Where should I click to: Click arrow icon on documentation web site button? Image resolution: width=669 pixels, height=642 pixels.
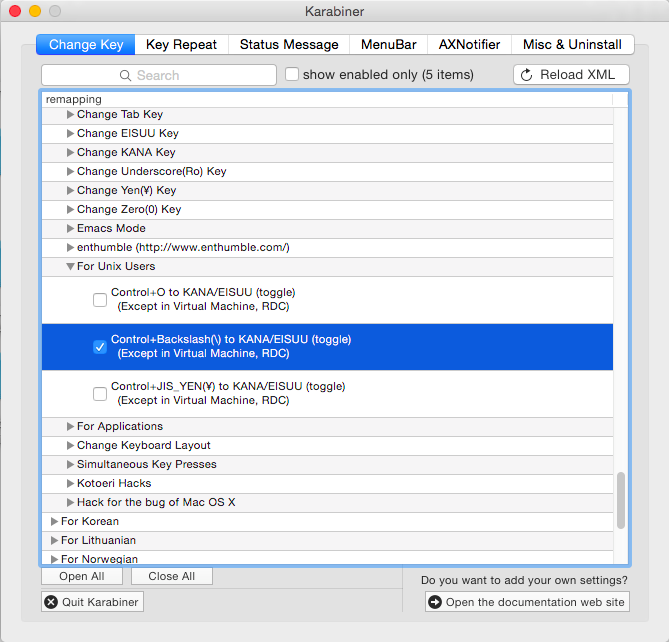pyautogui.click(x=435, y=602)
